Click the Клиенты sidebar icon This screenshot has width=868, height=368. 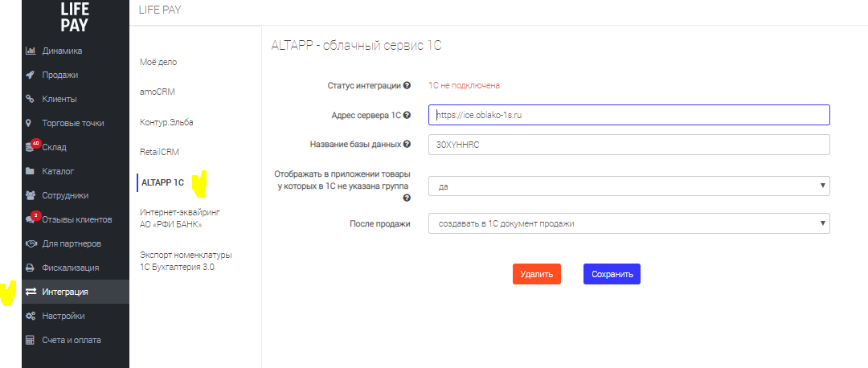point(31,99)
